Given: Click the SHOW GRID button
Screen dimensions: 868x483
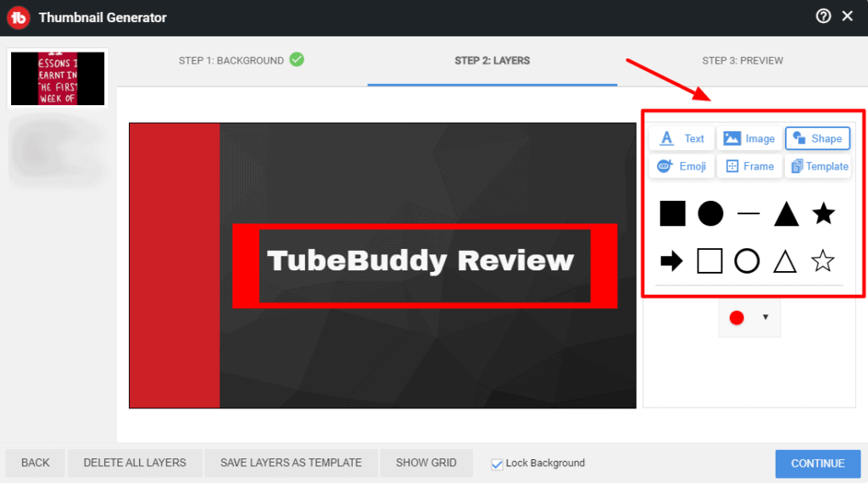Looking at the screenshot, I should pyautogui.click(x=426, y=463).
